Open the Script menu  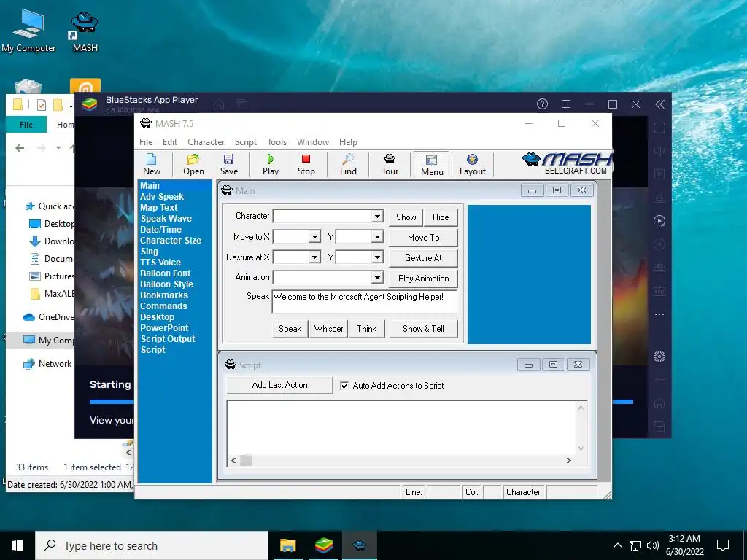point(245,142)
